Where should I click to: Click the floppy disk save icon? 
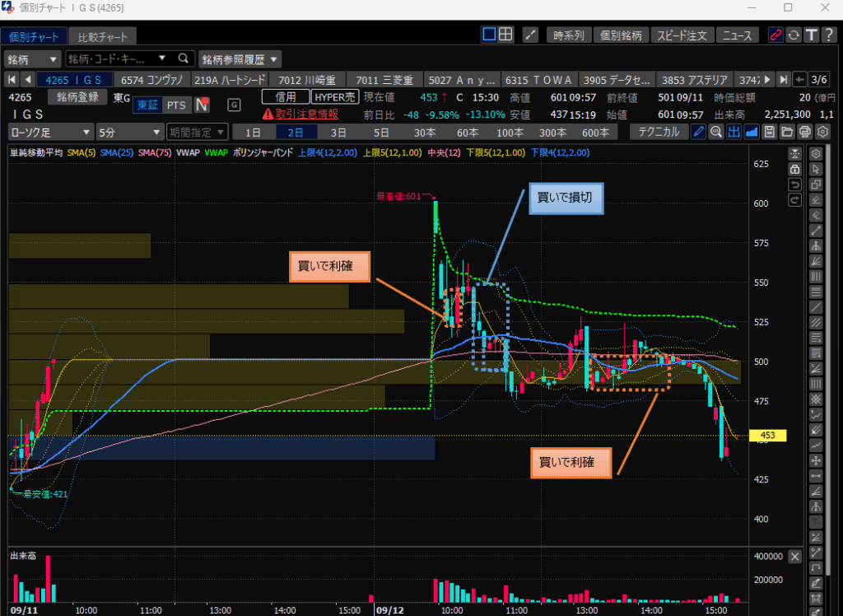tap(769, 132)
